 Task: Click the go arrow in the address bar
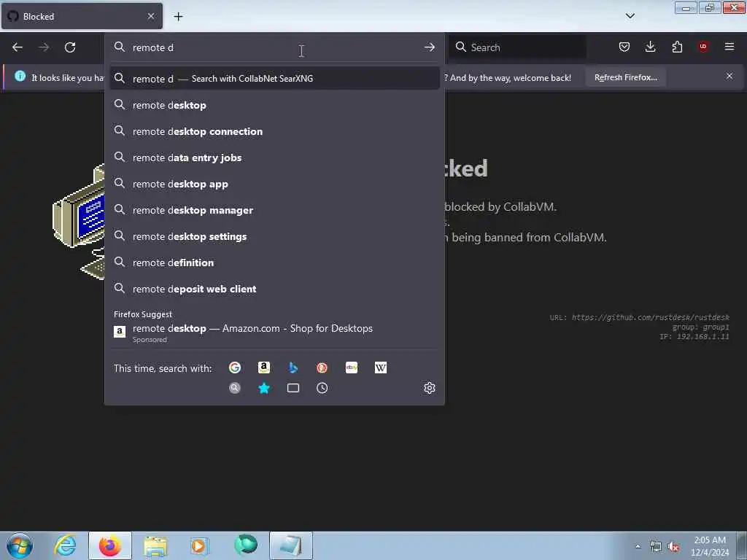(429, 47)
